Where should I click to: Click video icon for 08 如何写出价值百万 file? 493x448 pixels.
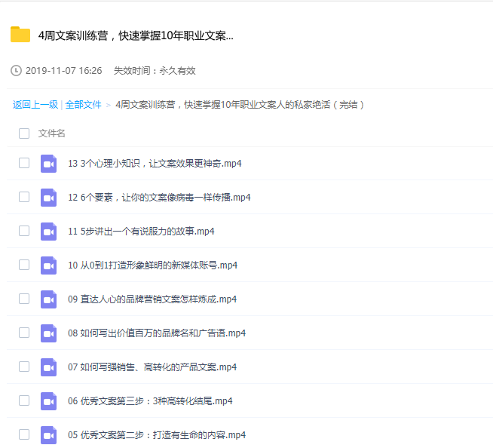pos(48,333)
